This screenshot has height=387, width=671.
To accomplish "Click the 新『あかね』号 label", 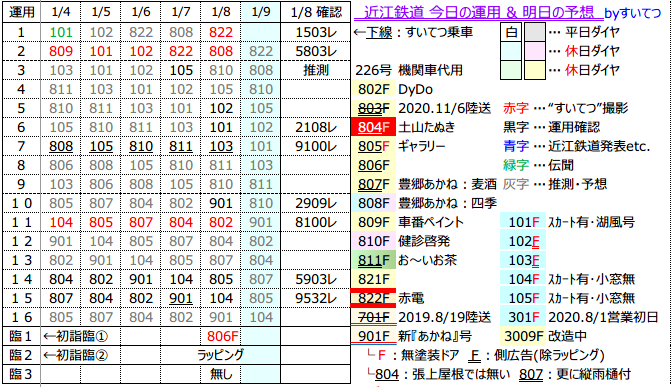I will point(435,336).
